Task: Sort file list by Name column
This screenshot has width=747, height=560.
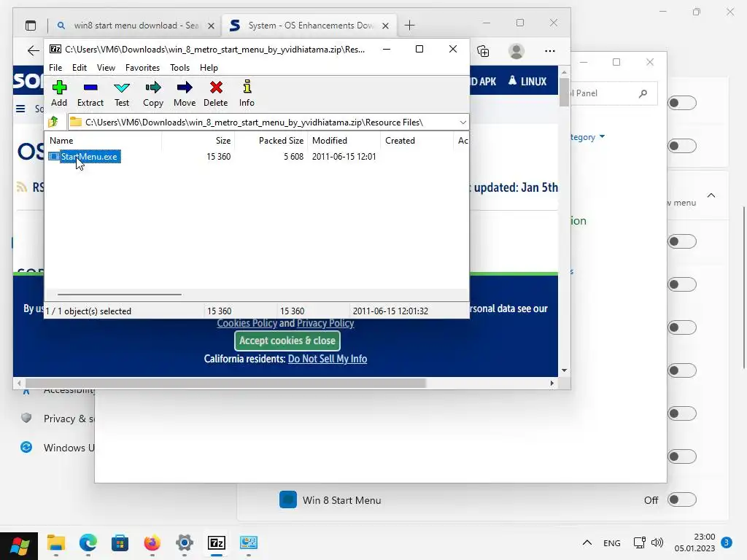Action: tap(104, 141)
